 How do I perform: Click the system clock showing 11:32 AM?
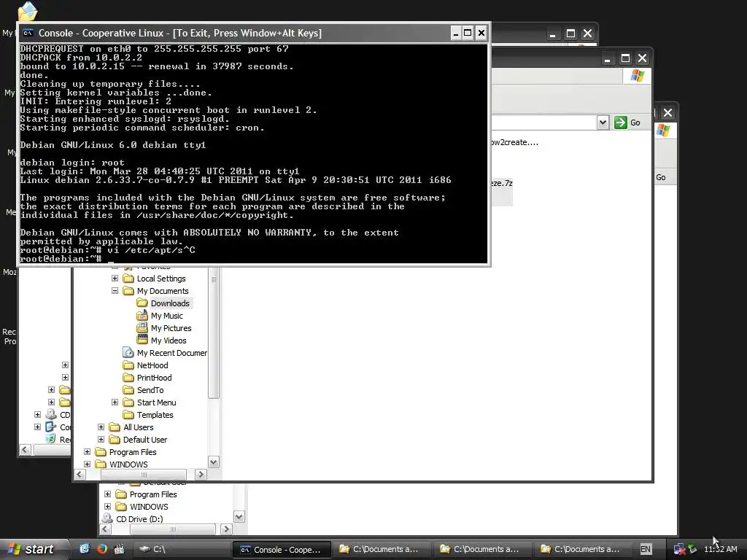(x=720, y=549)
